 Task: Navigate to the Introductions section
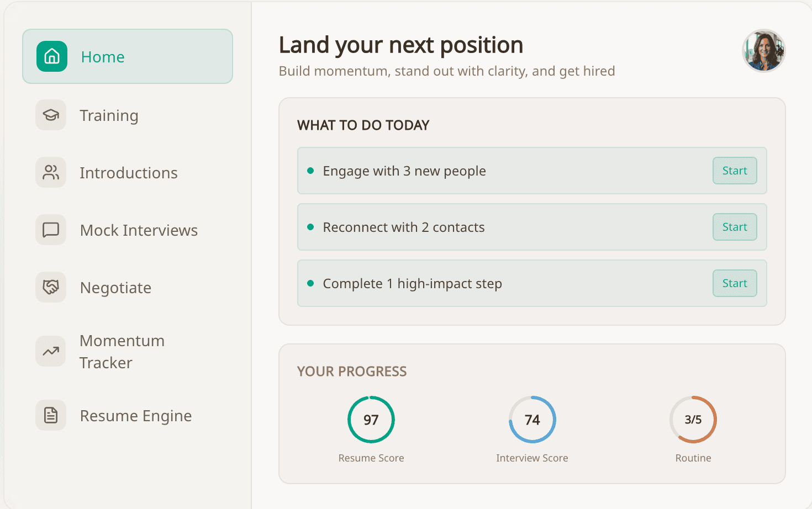129,173
